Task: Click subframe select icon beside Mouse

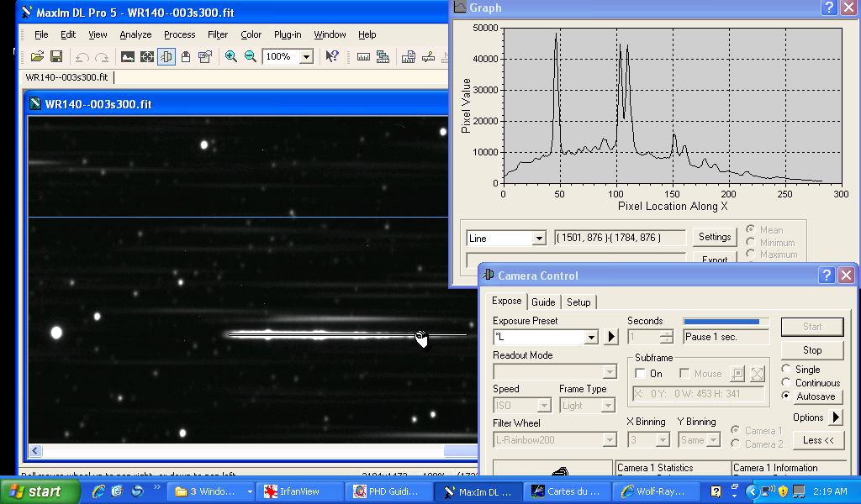Action: coord(737,374)
